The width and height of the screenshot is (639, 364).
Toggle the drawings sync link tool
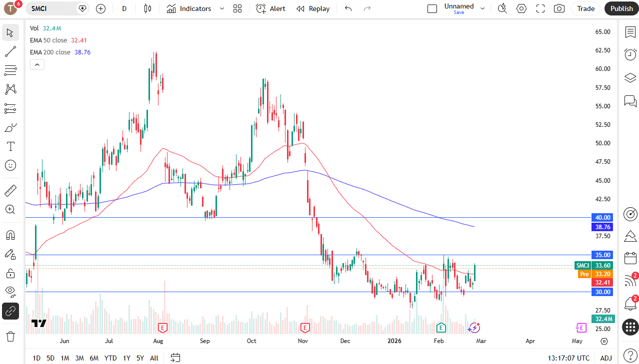coord(10,311)
